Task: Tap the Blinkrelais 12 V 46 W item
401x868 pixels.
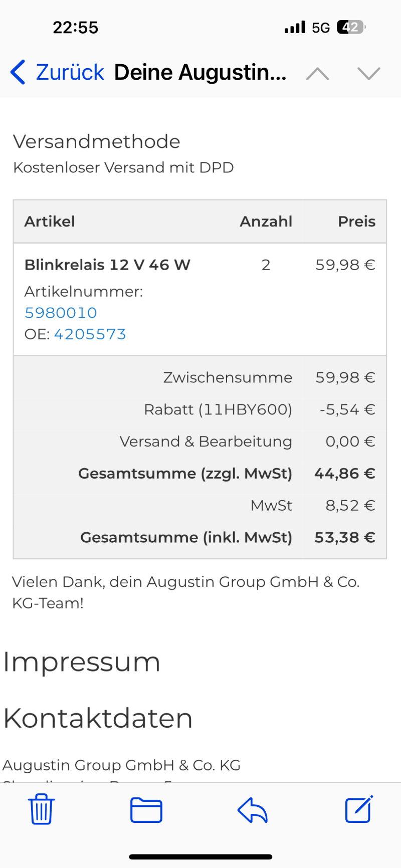Action: pos(107,265)
